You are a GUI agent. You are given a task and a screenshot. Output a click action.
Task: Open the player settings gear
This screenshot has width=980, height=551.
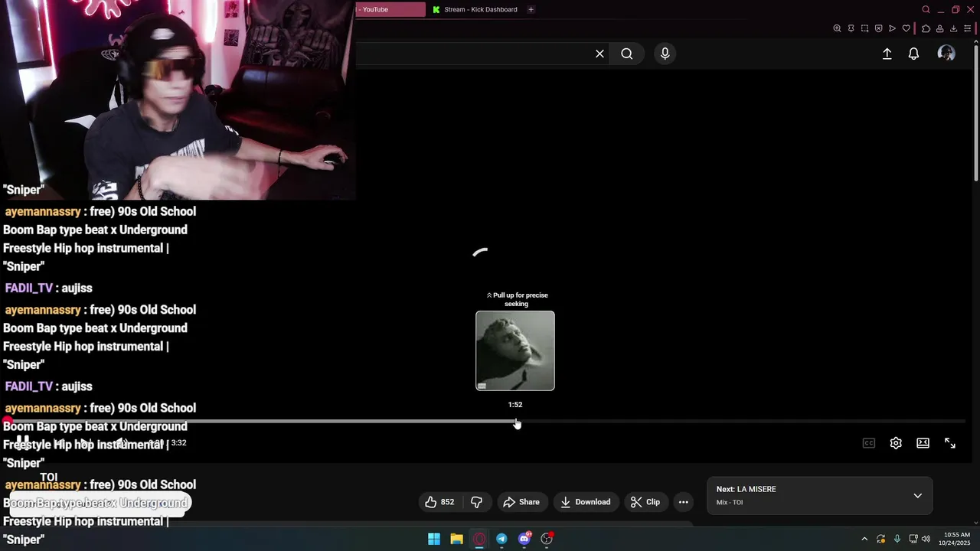coord(896,443)
